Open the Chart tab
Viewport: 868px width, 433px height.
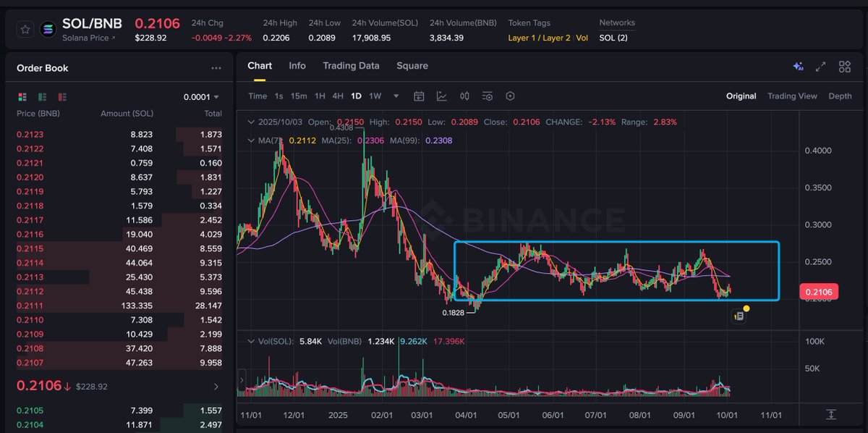[260, 66]
